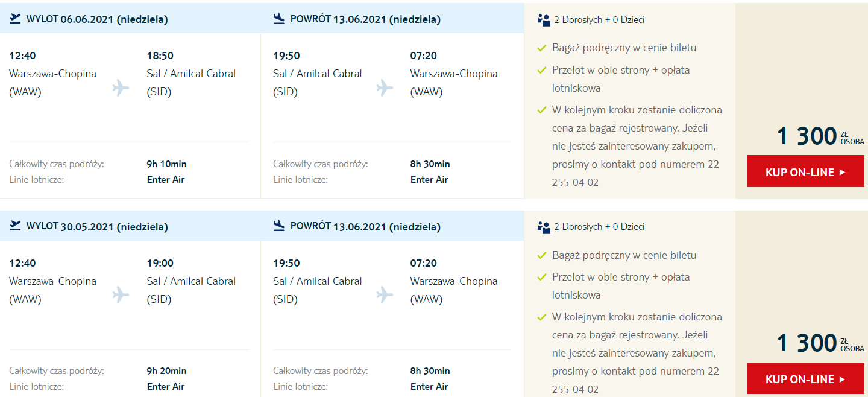The width and height of the screenshot is (868, 397).
Task: Click the landing plane icon beside second POWRÓT 13.06.2021
Action: tap(279, 226)
